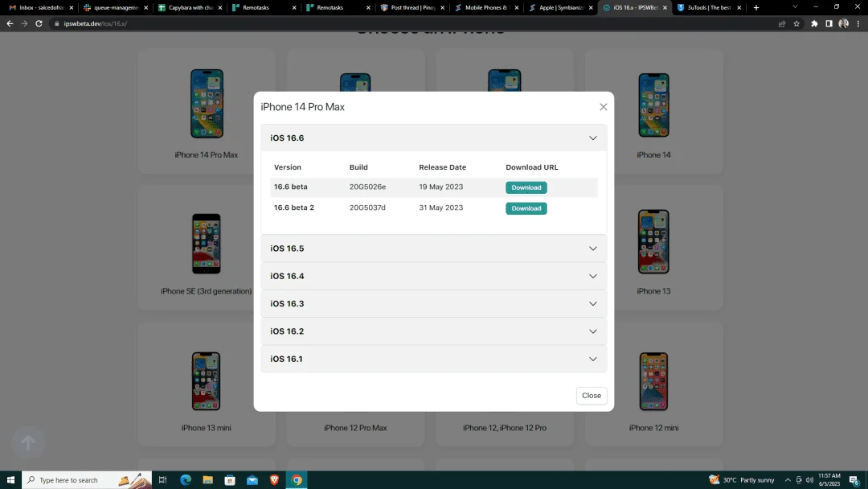Viewport: 868px width, 489px height.
Task: Switch to the '3uTools | The best' tab
Action: point(709,8)
